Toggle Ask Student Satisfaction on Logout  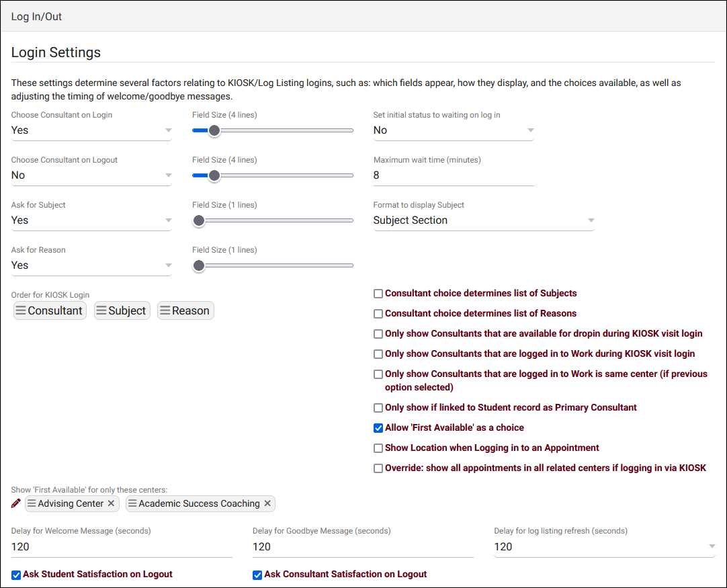pyautogui.click(x=16, y=575)
